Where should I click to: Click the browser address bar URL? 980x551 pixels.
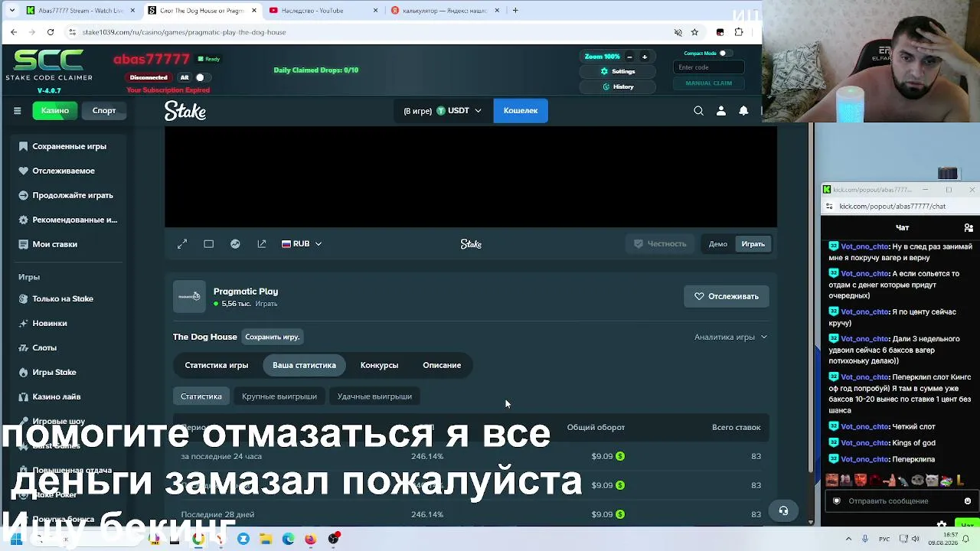[x=184, y=32]
